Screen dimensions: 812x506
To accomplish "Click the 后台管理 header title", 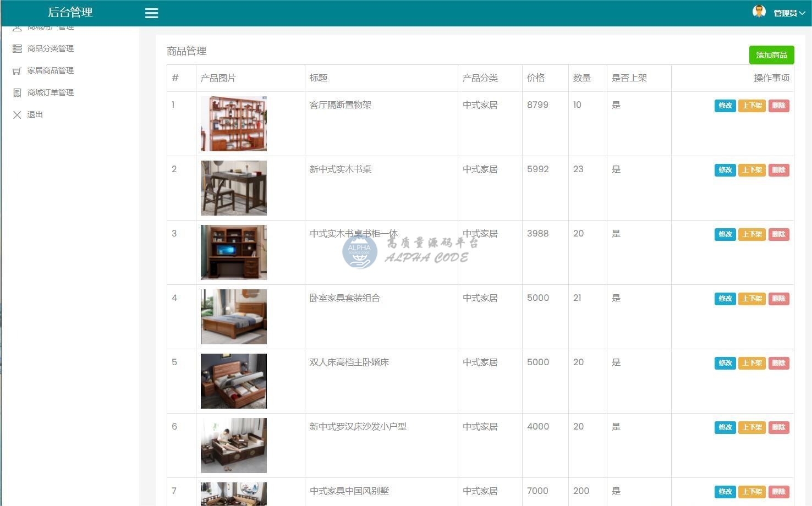I will 70,12.
